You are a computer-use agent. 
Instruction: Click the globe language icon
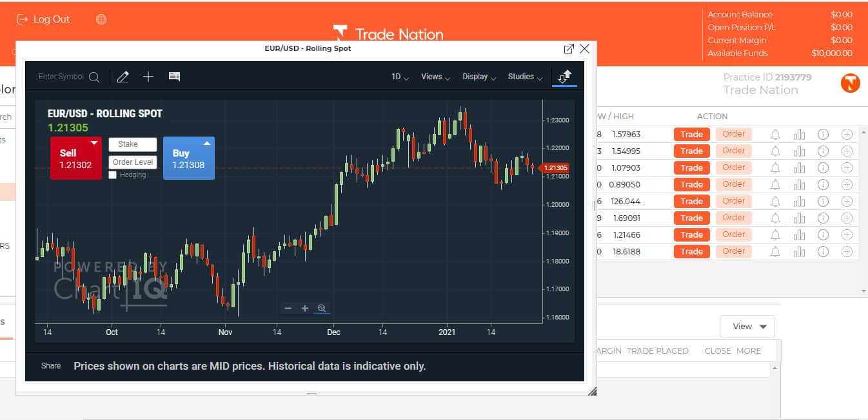101,19
